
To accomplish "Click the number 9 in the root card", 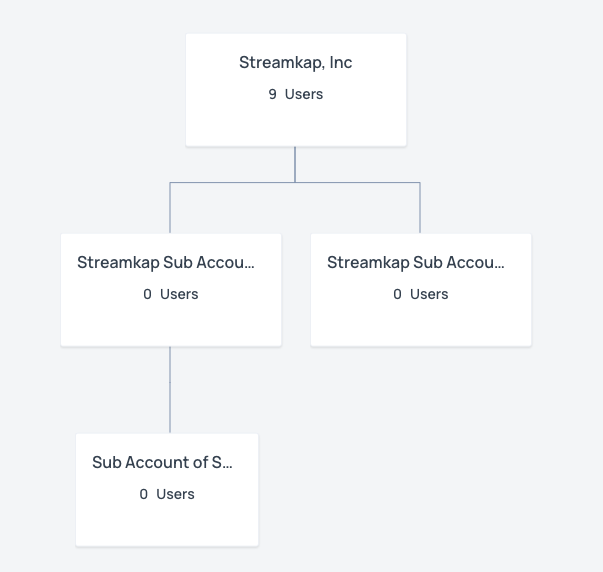I will (272, 94).
